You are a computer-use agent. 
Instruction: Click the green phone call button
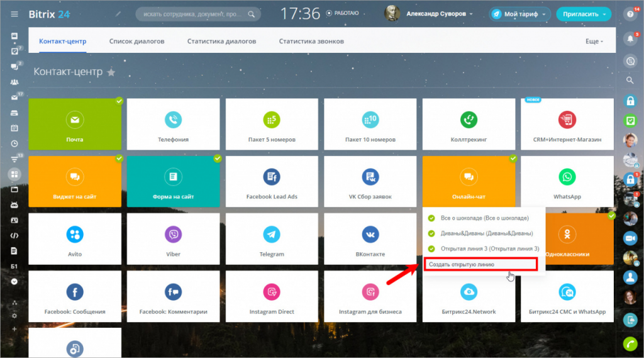pyautogui.click(x=630, y=344)
